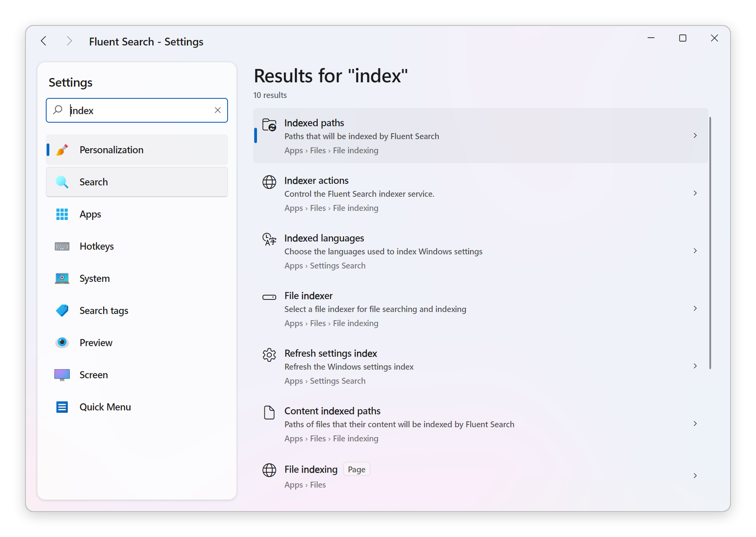
Task: Open the Personalization settings category
Action: pyautogui.click(x=137, y=150)
